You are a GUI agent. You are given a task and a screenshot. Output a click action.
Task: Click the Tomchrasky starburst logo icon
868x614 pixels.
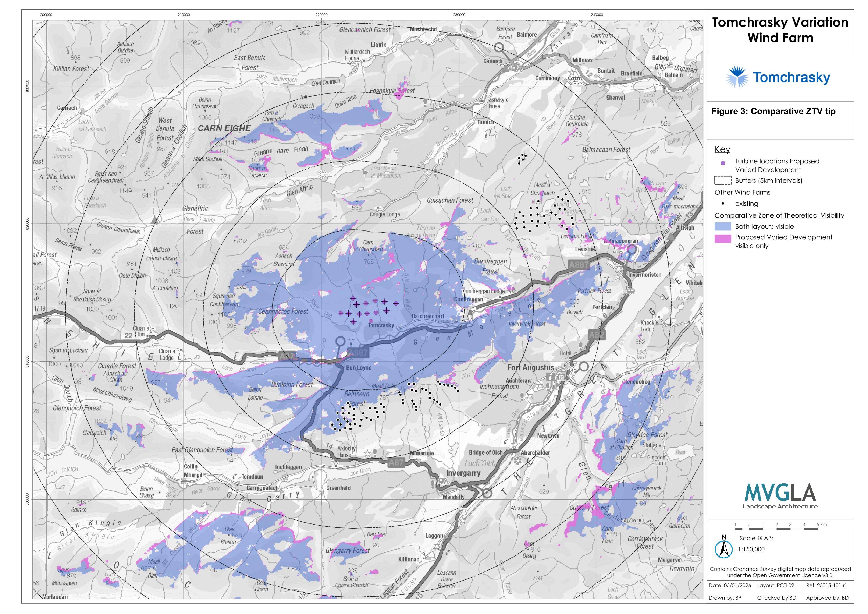tap(736, 78)
